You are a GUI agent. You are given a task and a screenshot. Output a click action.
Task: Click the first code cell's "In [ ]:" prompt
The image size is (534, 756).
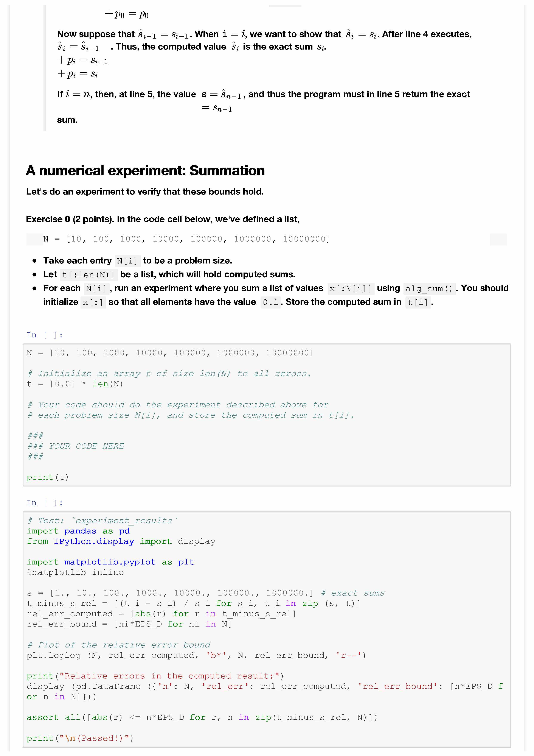tap(44, 335)
